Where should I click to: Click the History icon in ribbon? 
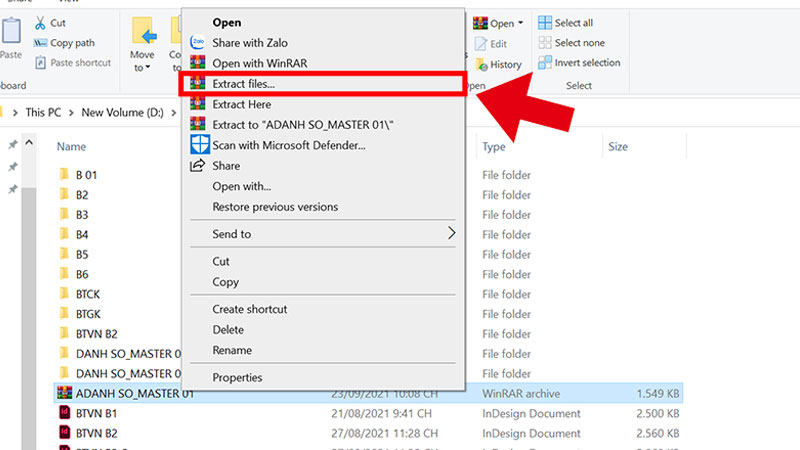480,64
